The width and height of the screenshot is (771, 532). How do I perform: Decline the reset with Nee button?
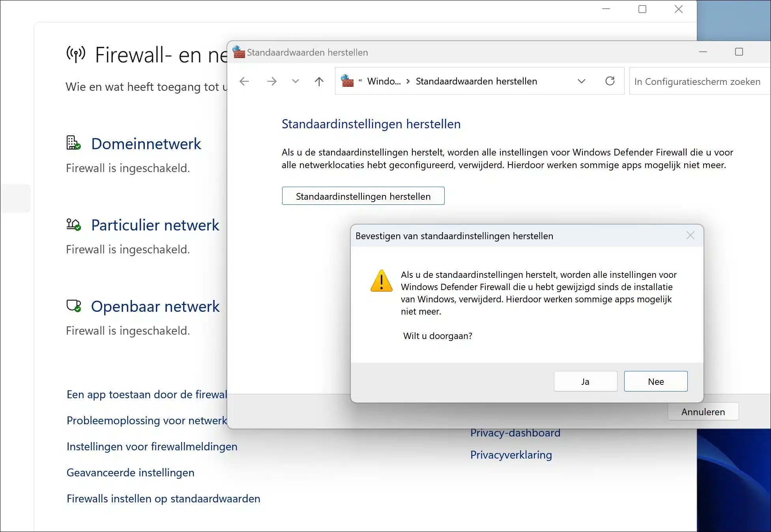656,381
